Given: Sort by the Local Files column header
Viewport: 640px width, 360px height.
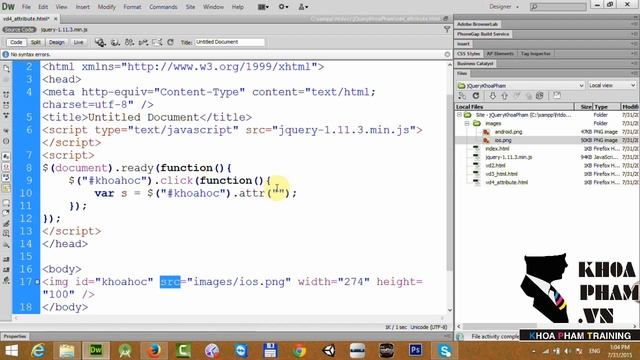Looking at the screenshot, I should (514, 107).
